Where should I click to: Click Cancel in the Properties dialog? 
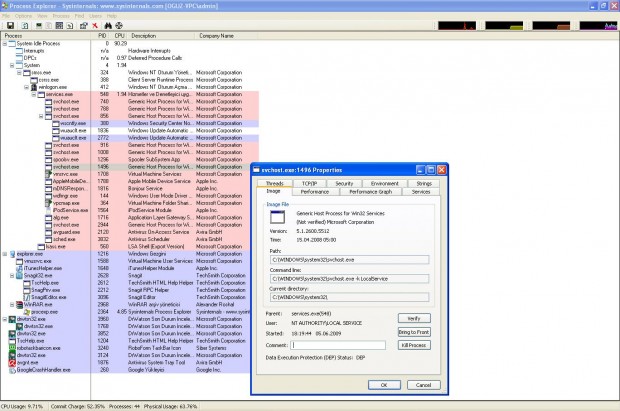pyautogui.click(x=423, y=385)
